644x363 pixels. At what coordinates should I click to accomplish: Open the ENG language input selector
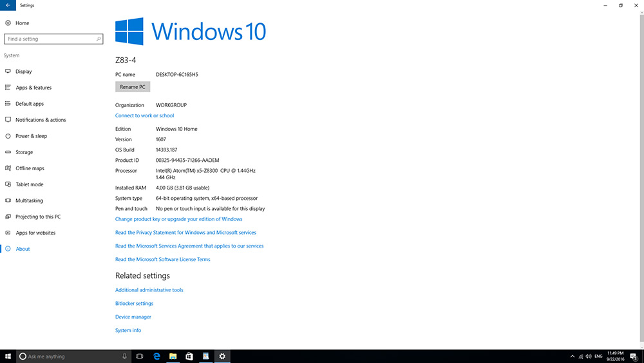click(x=598, y=356)
